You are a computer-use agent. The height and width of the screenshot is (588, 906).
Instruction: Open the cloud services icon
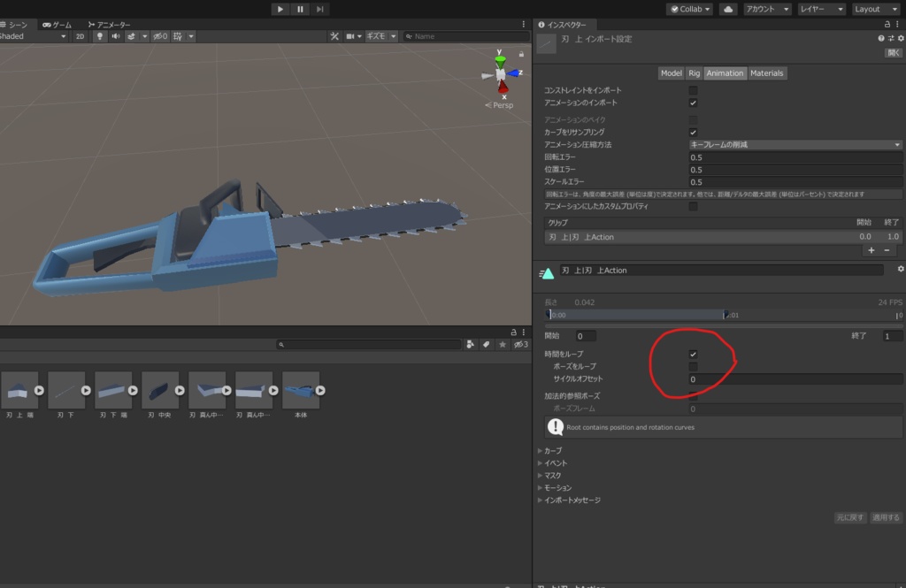pyautogui.click(x=728, y=9)
